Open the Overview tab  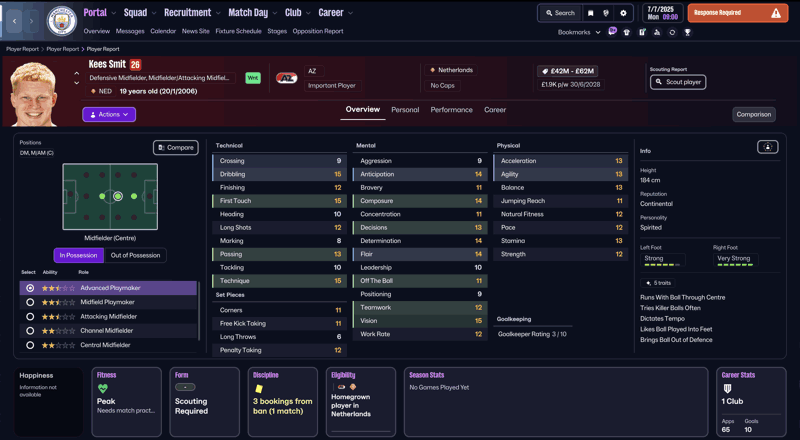click(363, 109)
